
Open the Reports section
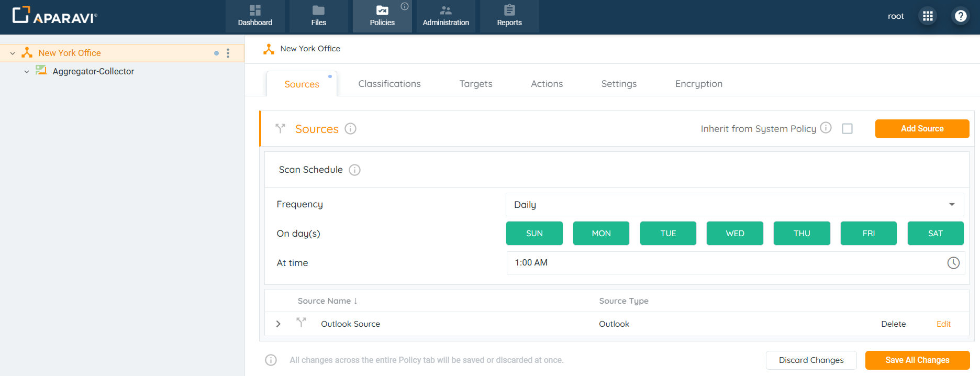[509, 16]
